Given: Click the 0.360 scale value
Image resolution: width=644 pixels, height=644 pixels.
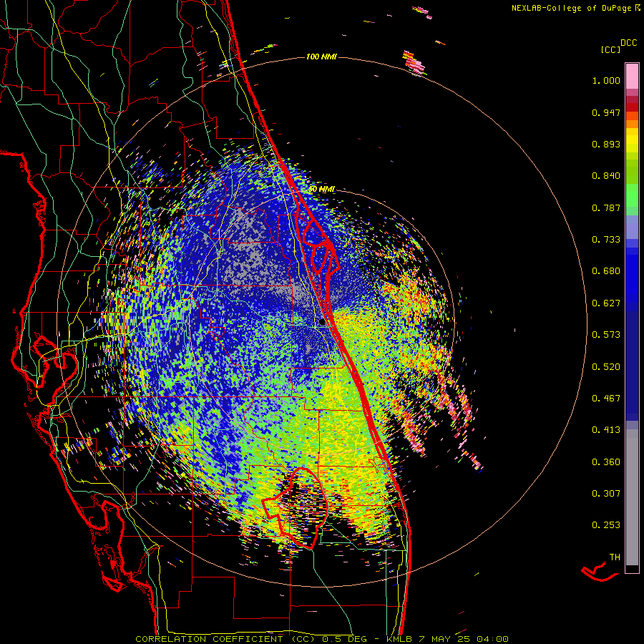Looking at the screenshot, I should (606, 462).
